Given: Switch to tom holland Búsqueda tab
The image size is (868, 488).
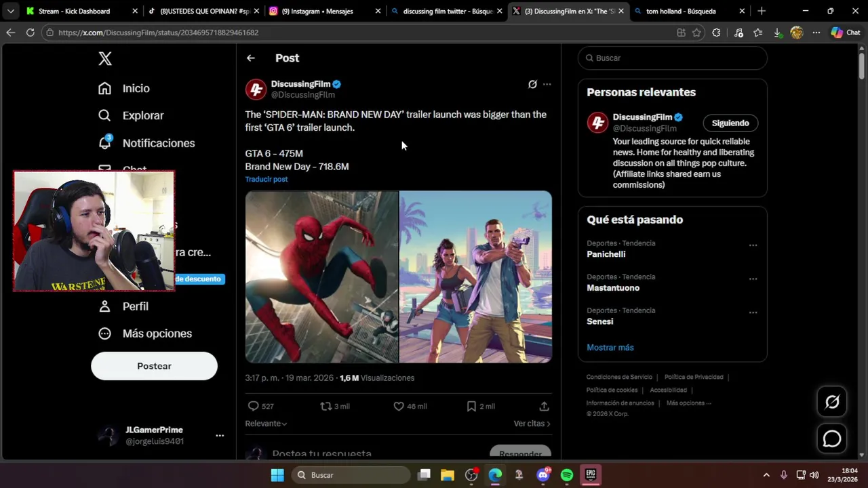Looking at the screenshot, I should [681, 11].
